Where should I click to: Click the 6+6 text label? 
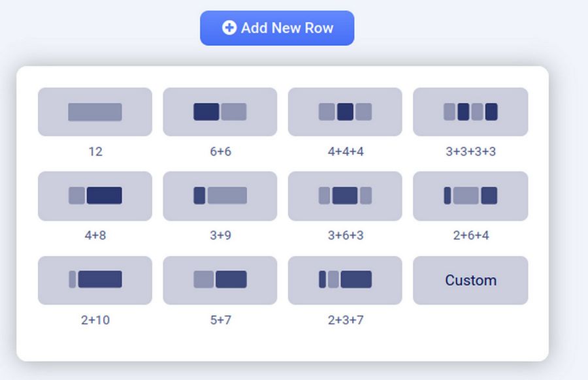click(220, 151)
